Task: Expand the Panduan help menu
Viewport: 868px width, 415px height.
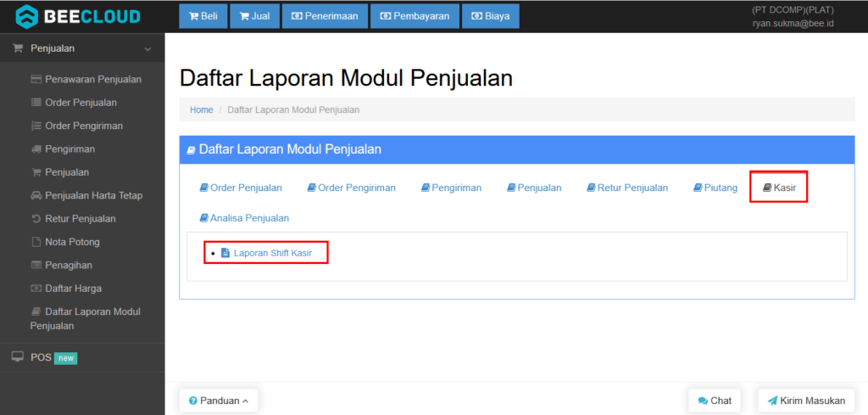Action: point(219,401)
